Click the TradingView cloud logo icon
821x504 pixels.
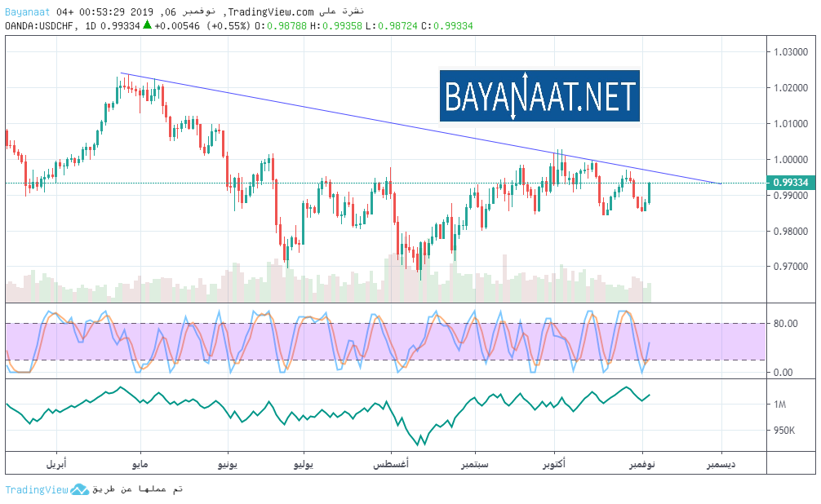click(79, 489)
